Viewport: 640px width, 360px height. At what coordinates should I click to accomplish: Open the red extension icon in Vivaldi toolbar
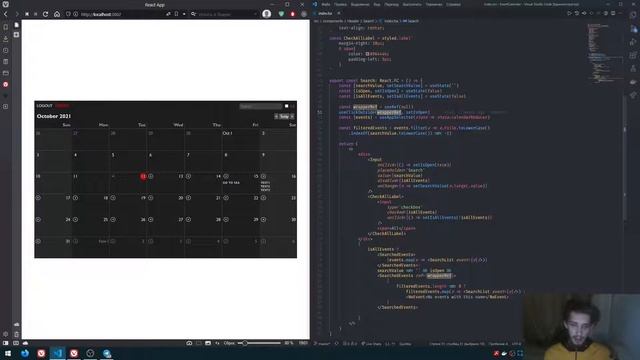coord(293,14)
